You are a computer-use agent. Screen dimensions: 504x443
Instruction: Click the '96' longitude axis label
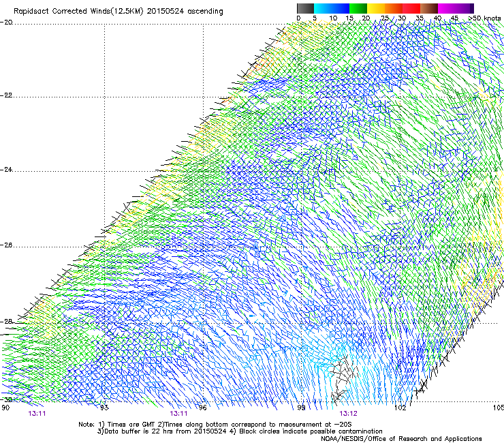point(202,408)
